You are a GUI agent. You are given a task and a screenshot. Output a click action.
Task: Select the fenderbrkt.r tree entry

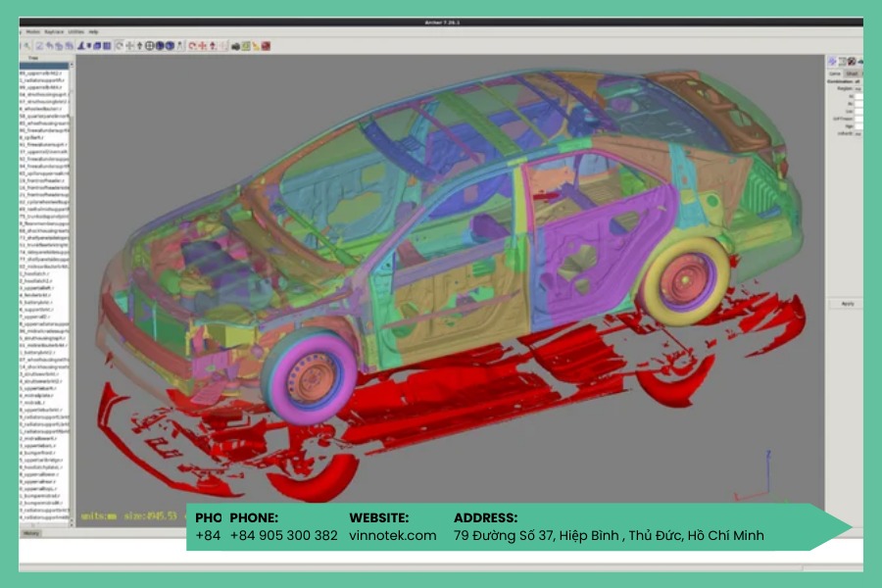[35, 295]
